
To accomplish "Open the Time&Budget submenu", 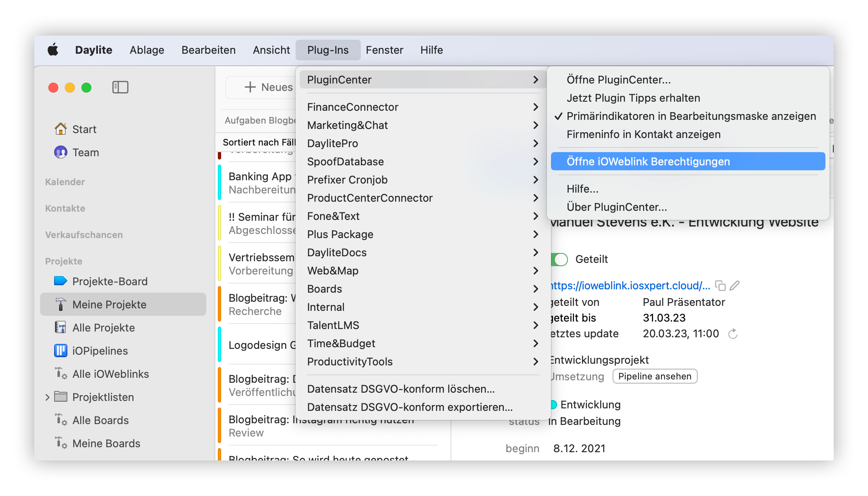I will point(423,343).
